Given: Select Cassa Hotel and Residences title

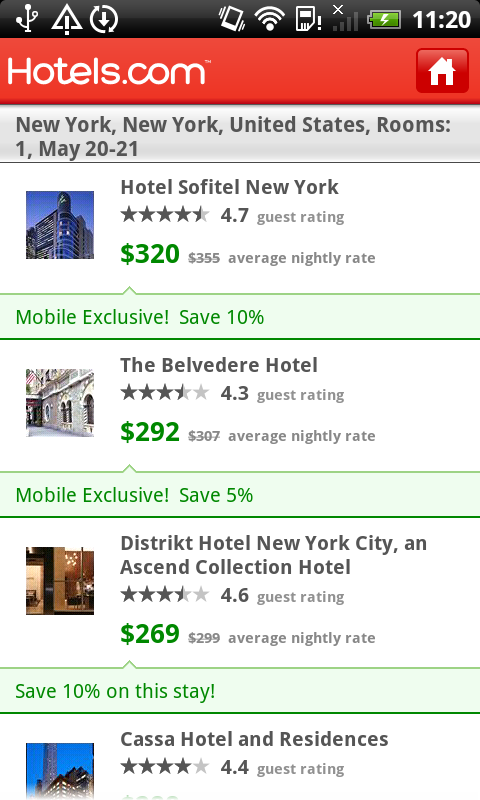Looking at the screenshot, I should point(254,739).
